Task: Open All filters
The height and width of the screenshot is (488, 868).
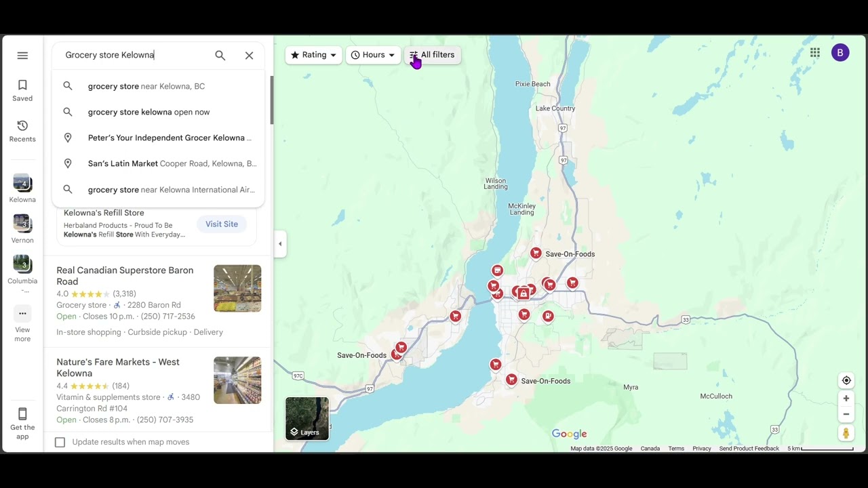Action: pos(432,55)
